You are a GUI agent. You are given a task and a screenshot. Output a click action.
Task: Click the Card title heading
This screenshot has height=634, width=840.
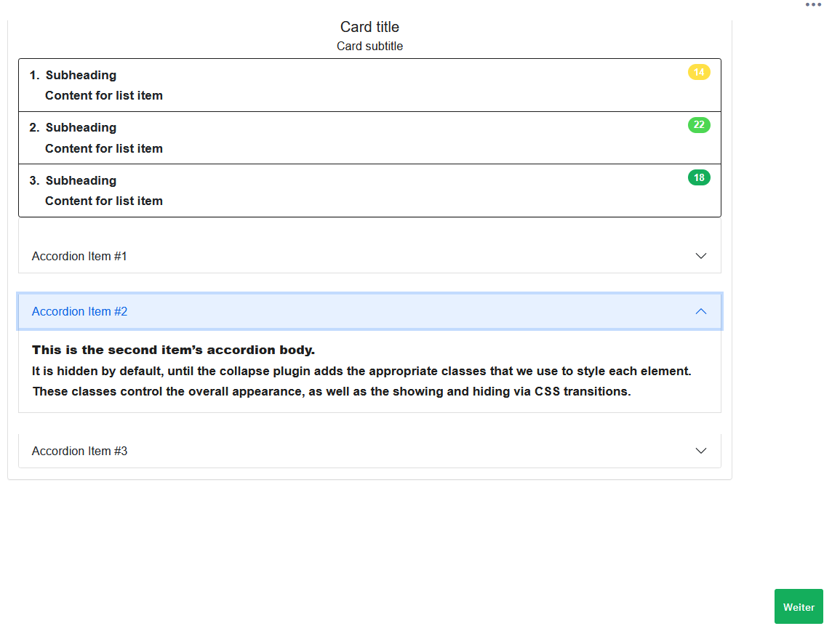point(369,27)
